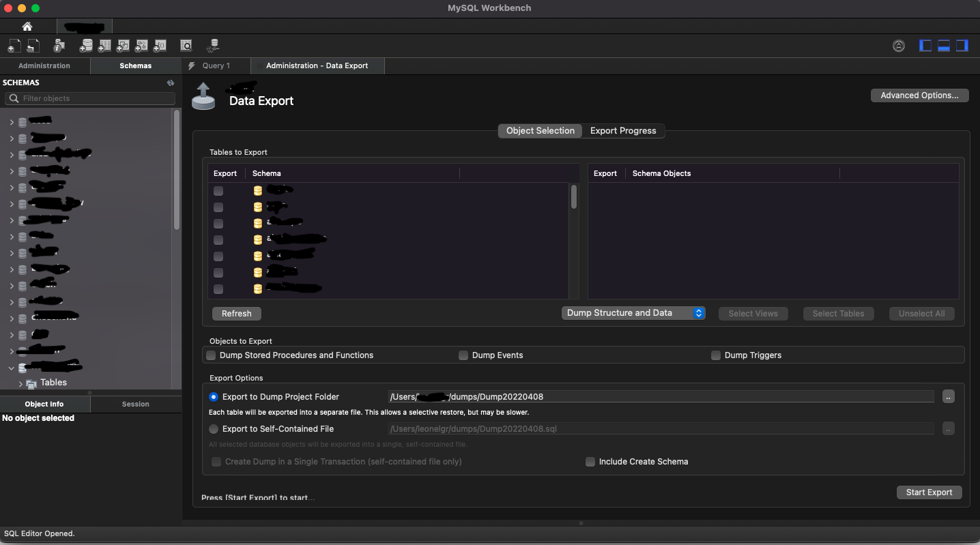The image size is (980, 545).
Task: Click the schema sidebar scrollbar
Action: 177,171
